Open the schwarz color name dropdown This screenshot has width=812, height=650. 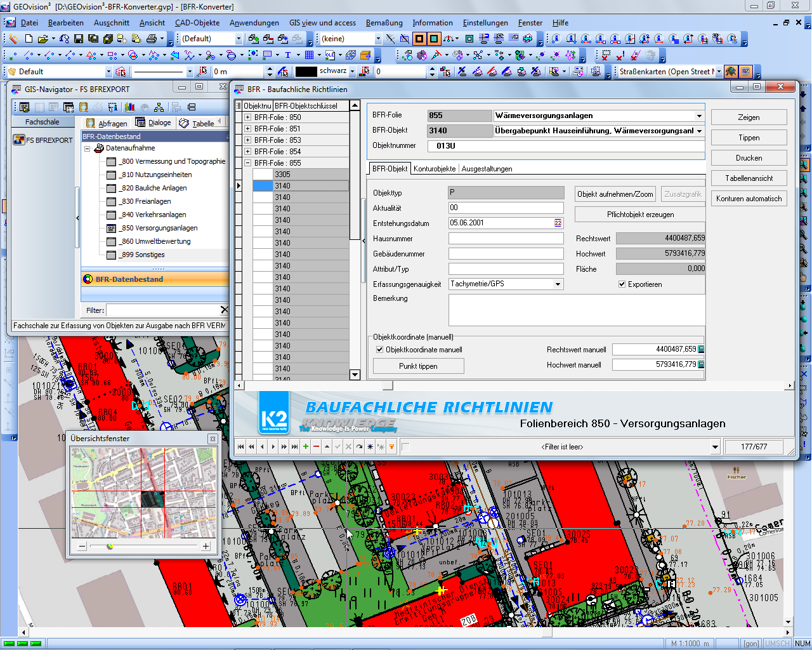click(353, 72)
